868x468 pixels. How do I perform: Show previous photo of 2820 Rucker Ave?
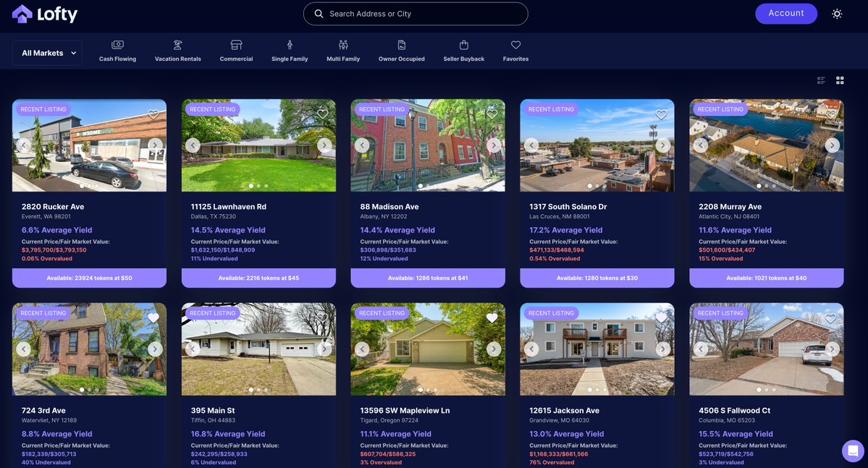pyautogui.click(x=23, y=145)
